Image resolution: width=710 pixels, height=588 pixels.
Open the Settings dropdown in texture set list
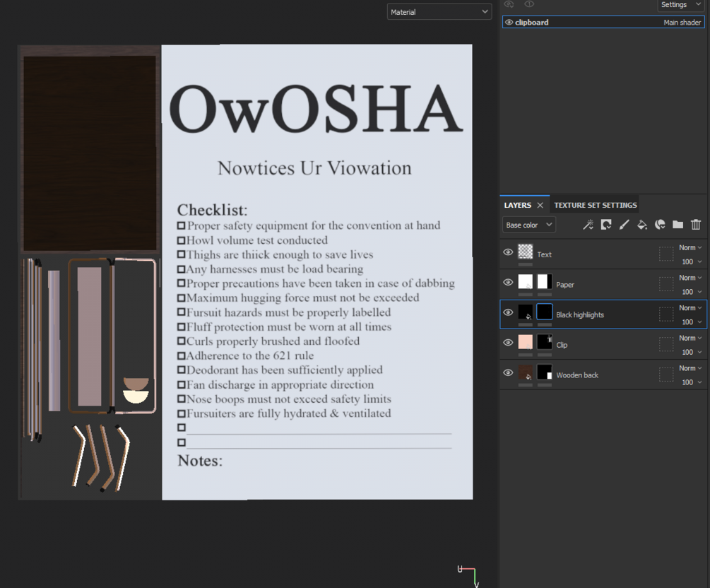point(680,5)
